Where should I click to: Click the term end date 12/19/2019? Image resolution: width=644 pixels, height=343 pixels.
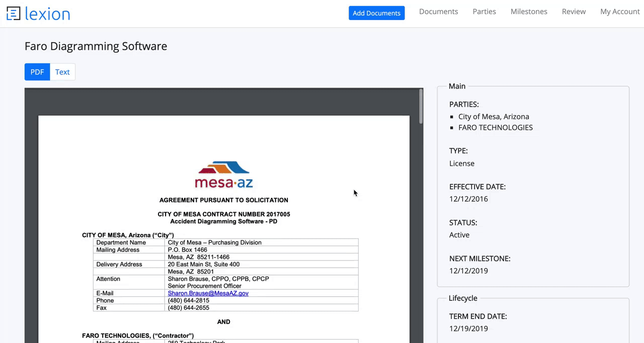coord(468,329)
